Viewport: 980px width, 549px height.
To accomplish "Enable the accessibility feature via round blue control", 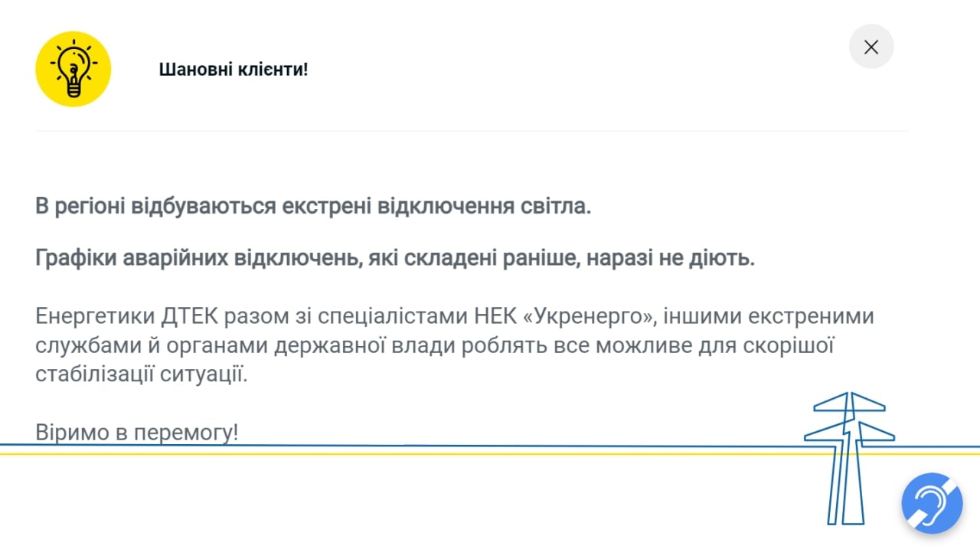I will point(931,503).
